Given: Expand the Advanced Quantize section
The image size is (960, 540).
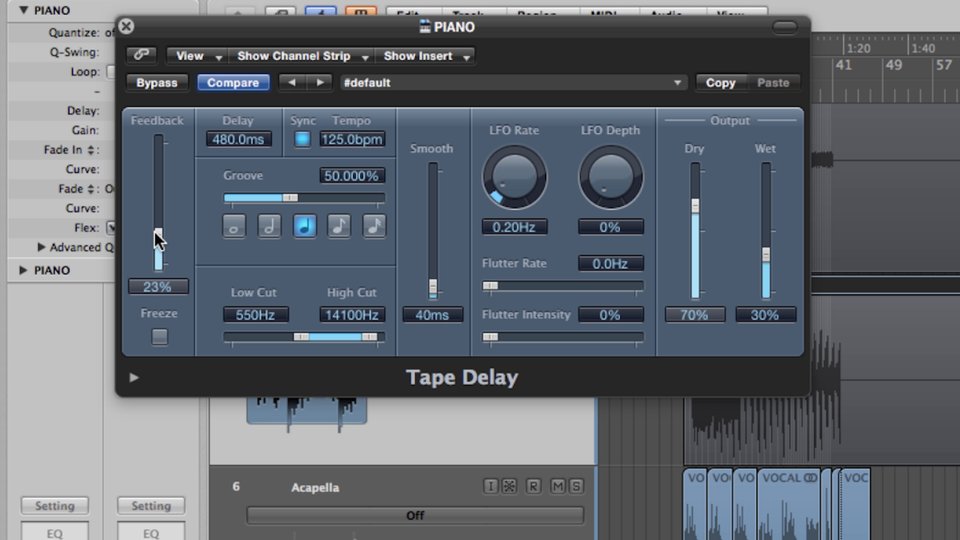Looking at the screenshot, I should click(41, 247).
